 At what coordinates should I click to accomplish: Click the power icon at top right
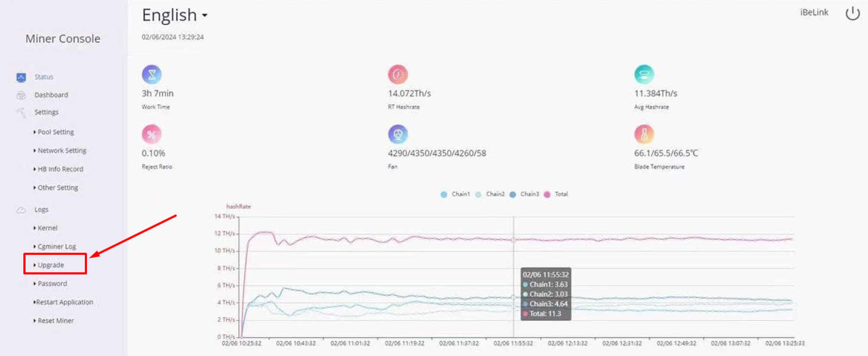[x=852, y=13]
